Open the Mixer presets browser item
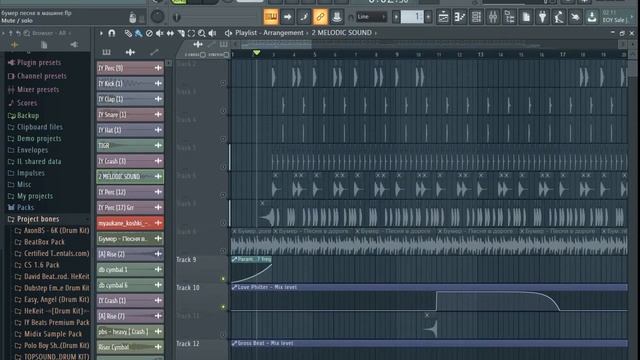The height and width of the screenshot is (360, 640). [x=33, y=90]
